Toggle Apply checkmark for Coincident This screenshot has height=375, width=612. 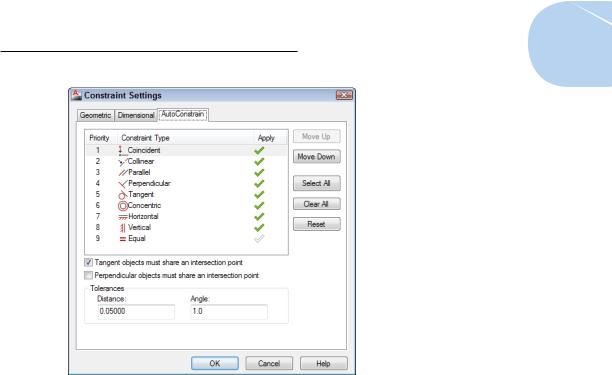(x=259, y=150)
